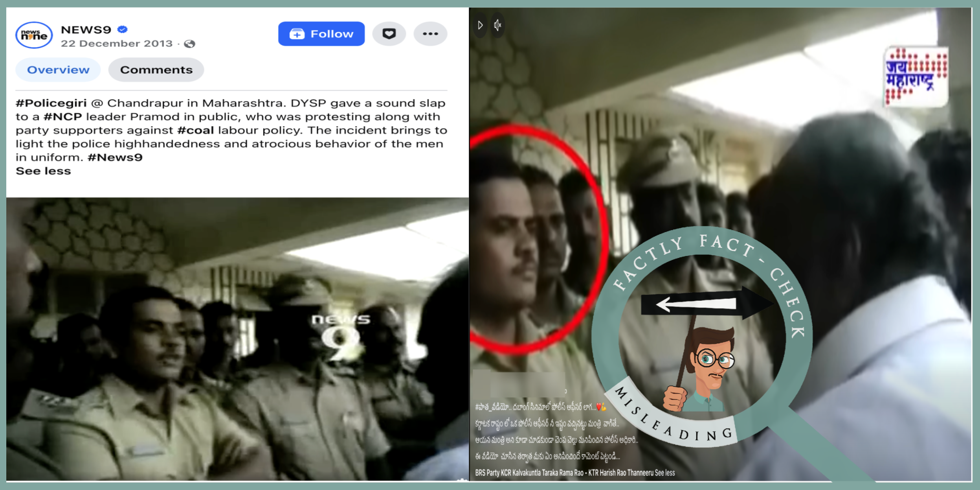Click the save post heart icon button
This screenshot has height=490, width=980.
pos(389,34)
